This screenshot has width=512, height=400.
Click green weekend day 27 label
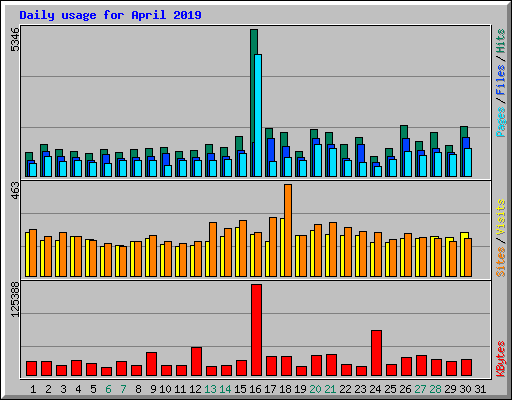[420, 389]
